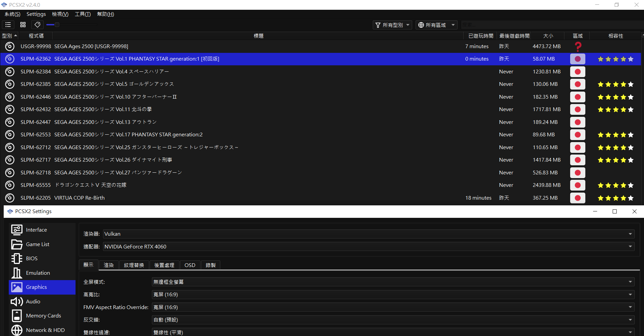Screen dimensions: 644x336
Task: Toggle the show titles tag button
Action: coord(37,25)
